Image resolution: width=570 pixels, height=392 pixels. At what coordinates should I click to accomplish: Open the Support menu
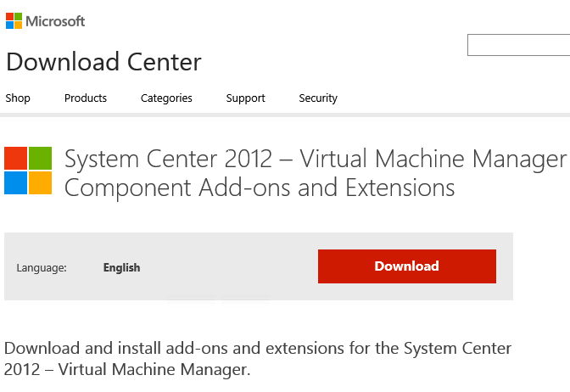click(246, 98)
